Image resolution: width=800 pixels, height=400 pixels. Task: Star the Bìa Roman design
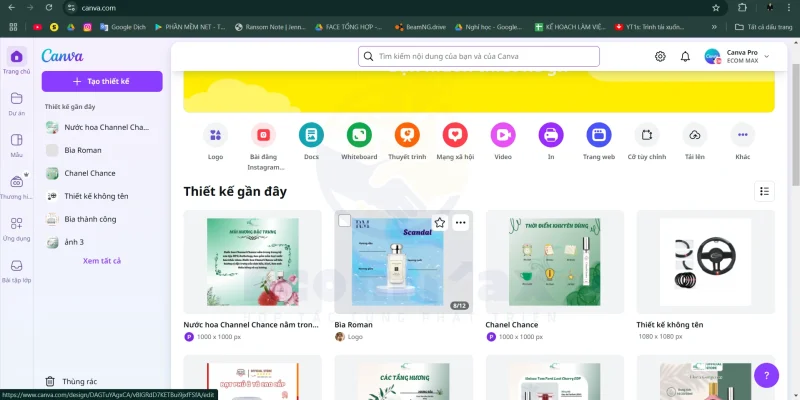coord(440,222)
